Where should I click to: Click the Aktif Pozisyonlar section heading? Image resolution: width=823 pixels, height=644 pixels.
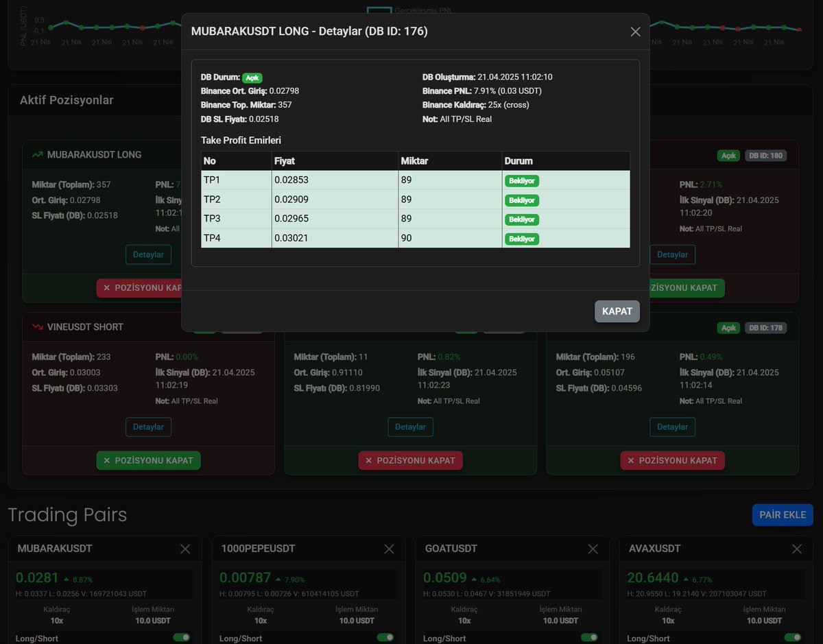click(x=67, y=100)
